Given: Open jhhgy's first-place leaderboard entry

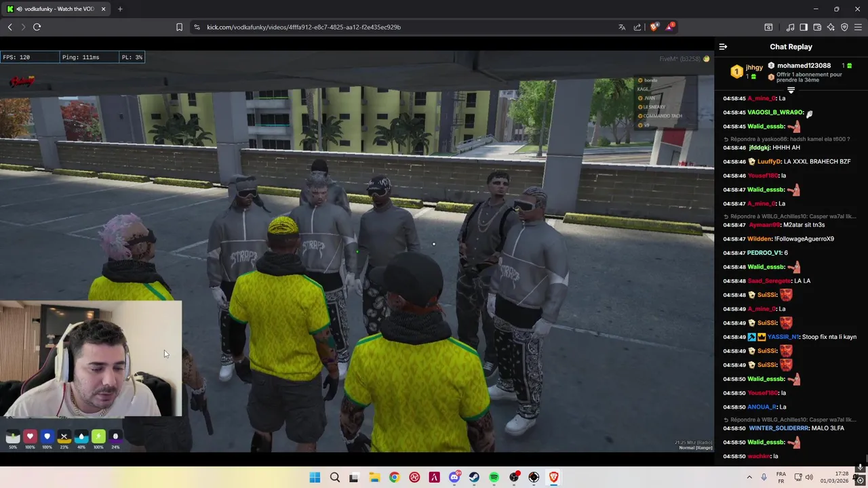Looking at the screenshot, I should tap(746, 71).
